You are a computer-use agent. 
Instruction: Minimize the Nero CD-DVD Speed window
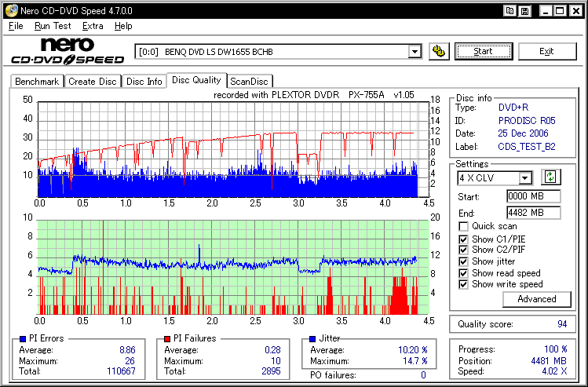546,11
